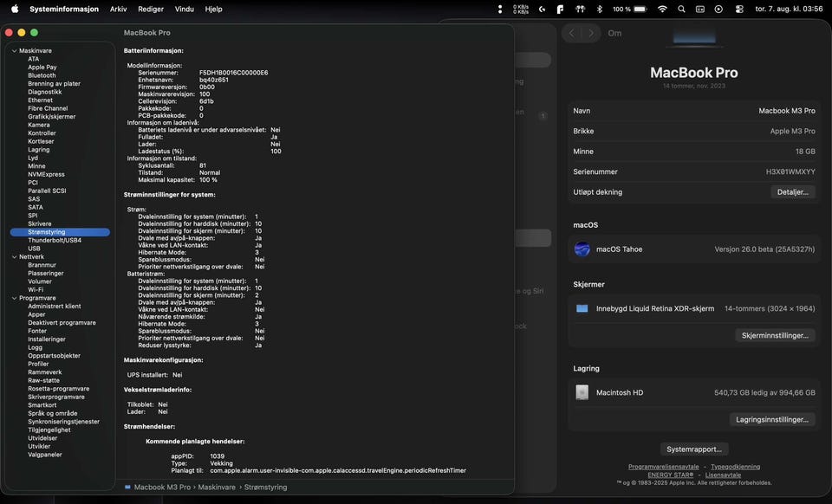Select Oppstartsobjekter in the sidebar
832x504 pixels.
54,356
